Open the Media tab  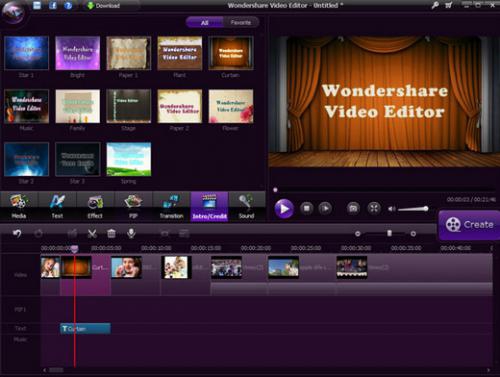point(19,206)
